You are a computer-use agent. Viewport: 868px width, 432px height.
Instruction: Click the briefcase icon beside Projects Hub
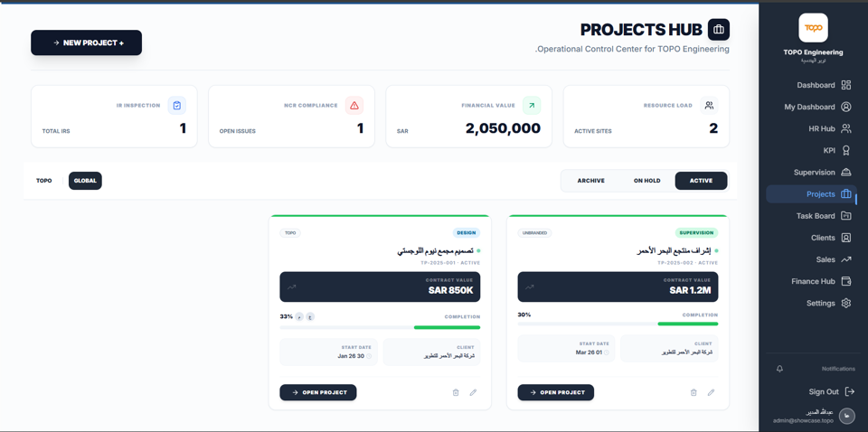[719, 29]
